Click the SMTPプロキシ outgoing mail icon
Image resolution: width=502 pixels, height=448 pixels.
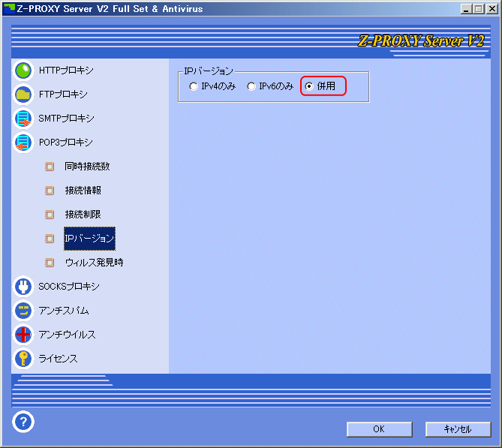[x=23, y=119]
